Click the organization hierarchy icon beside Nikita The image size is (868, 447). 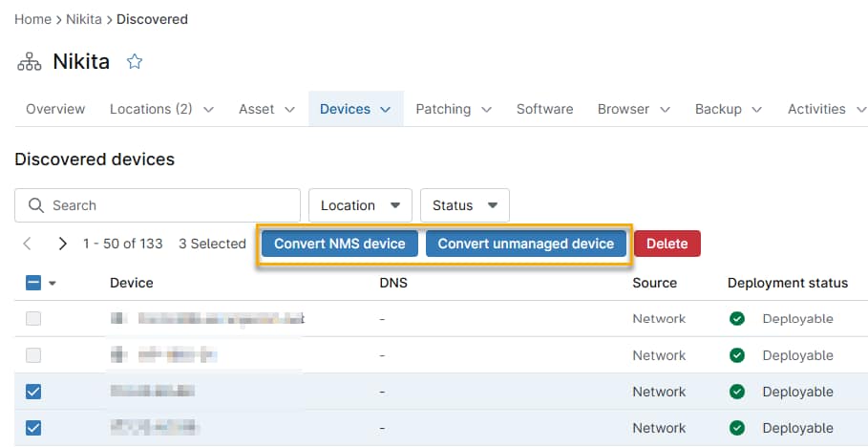[x=30, y=62]
